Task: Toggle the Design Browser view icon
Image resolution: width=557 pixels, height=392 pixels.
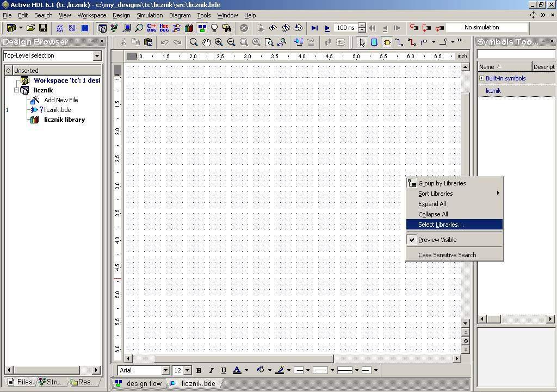Action: click(102, 28)
